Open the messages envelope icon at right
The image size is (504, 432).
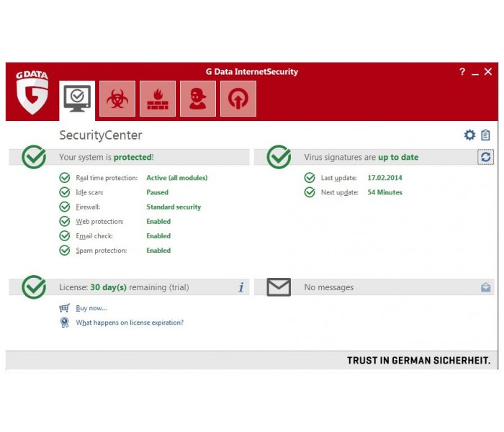[486, 287]
